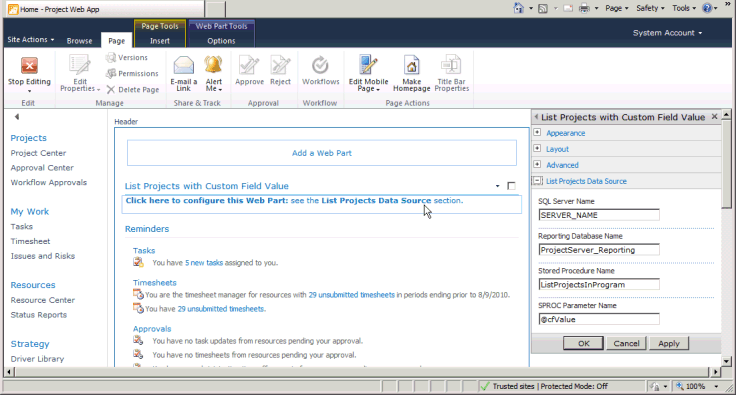Open Resource Center link
Image resolution: width=736 pixels, height=395 pixels.
pyautogui.click(x=43, y=300)
